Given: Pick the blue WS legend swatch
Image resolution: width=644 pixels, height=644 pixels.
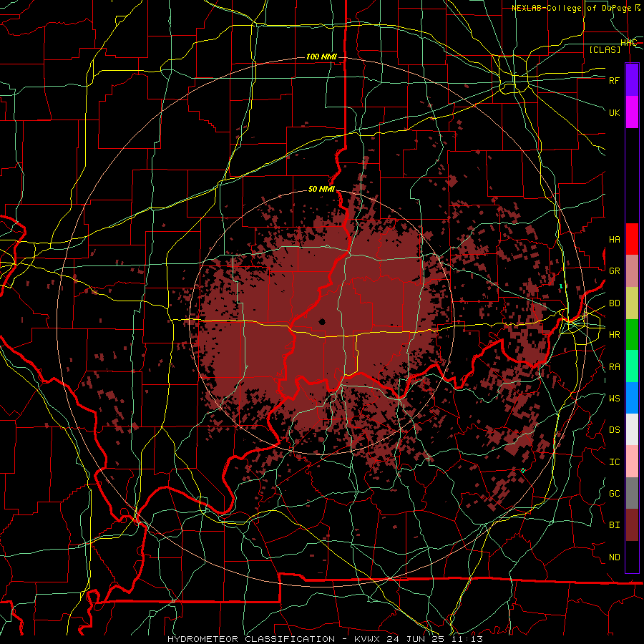Looking at the screenshot, I should [632, 398].
